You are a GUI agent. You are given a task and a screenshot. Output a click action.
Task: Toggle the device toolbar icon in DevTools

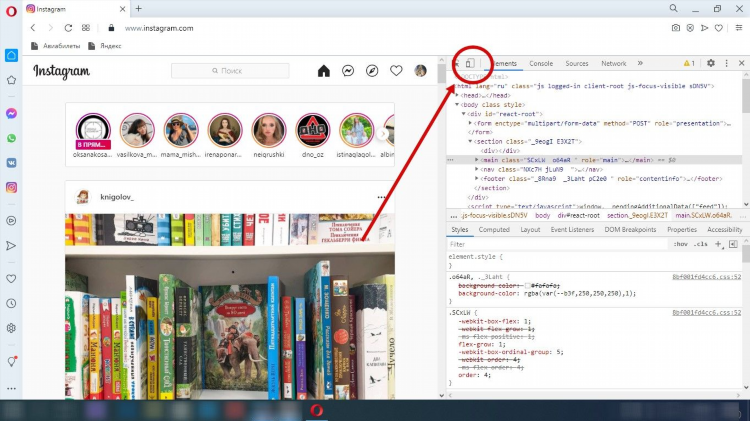pyautogui.click(x=470, y=63)
